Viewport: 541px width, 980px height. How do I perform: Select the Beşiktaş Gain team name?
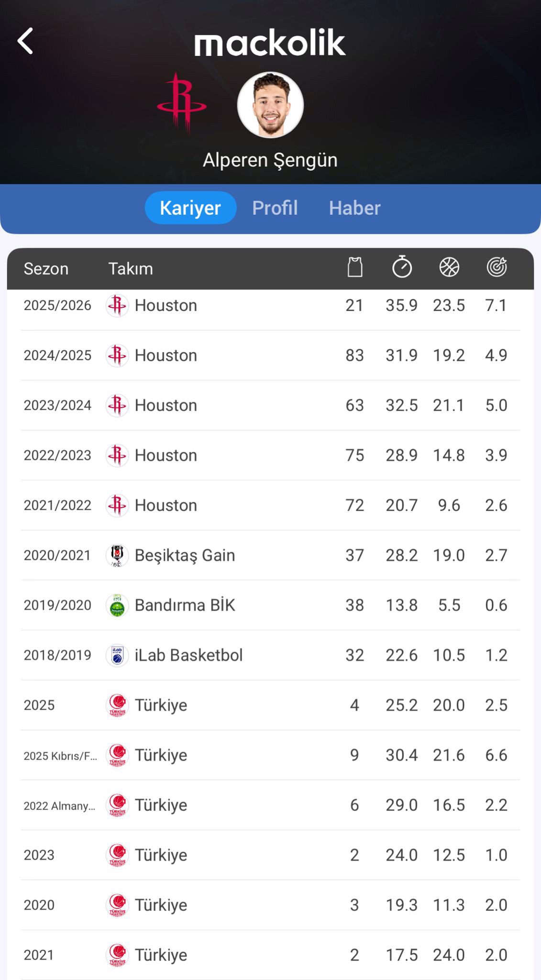(x=185, y=555)
